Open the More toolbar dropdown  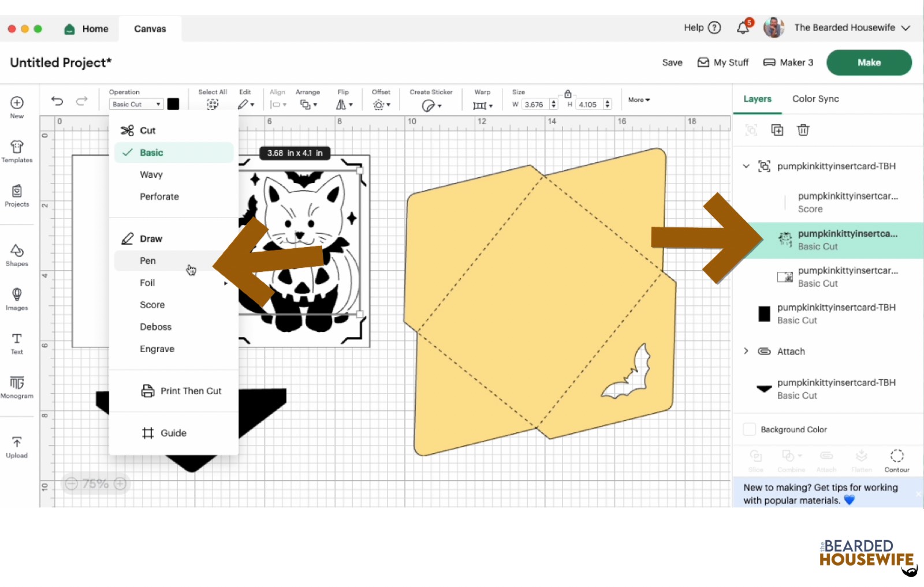coord(639,100)
